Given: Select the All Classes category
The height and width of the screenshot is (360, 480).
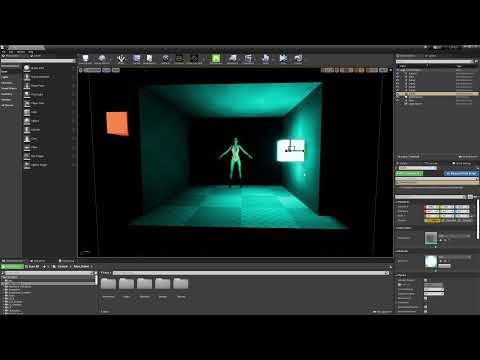Looking at the screenshot, I should pos(7,105).
